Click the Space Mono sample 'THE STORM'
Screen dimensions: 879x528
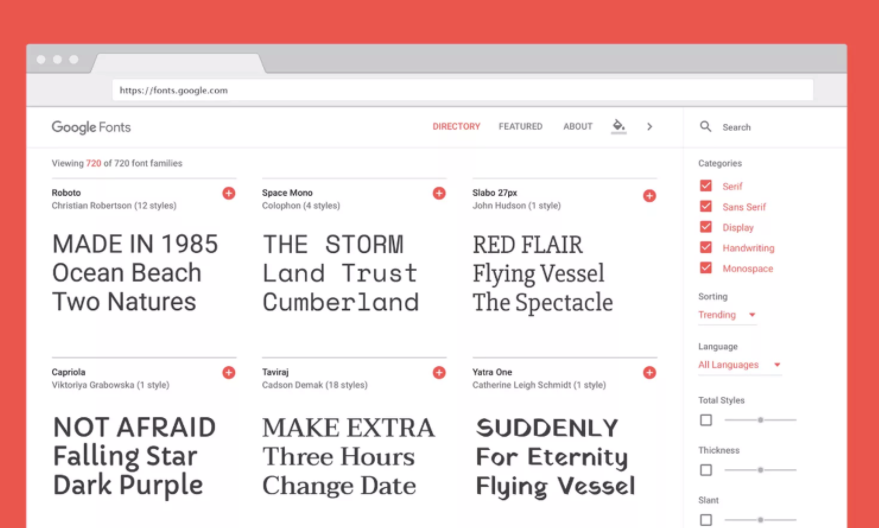click(x=333, y=245)
